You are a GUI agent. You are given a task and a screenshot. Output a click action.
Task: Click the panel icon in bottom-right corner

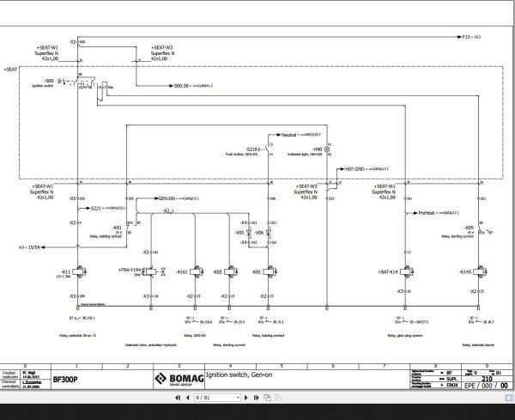point(510,398)
